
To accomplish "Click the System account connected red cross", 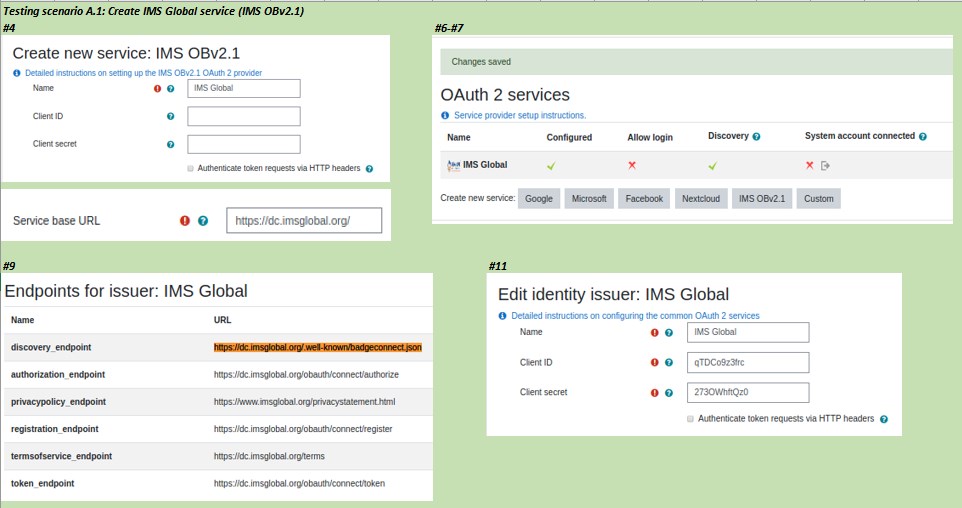I will point(809,165).
